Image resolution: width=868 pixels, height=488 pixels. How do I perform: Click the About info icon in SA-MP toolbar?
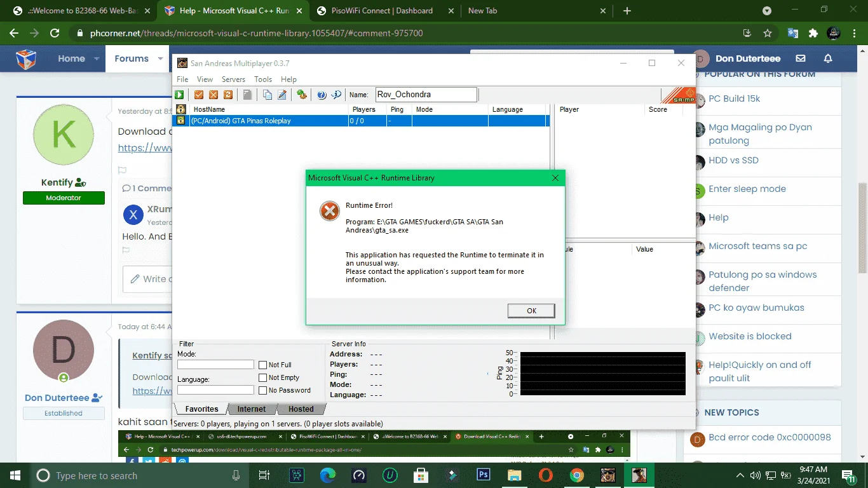click(336, 95)
